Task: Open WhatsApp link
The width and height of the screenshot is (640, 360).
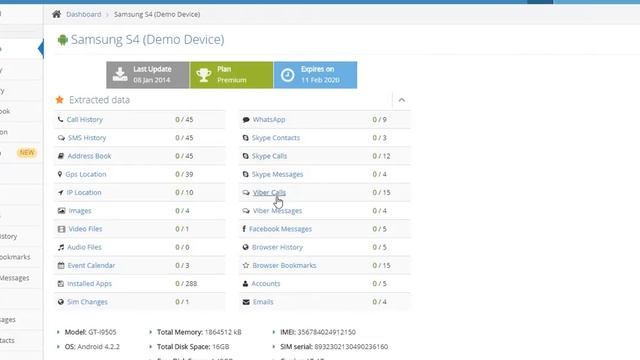Action: coord(269,120)
